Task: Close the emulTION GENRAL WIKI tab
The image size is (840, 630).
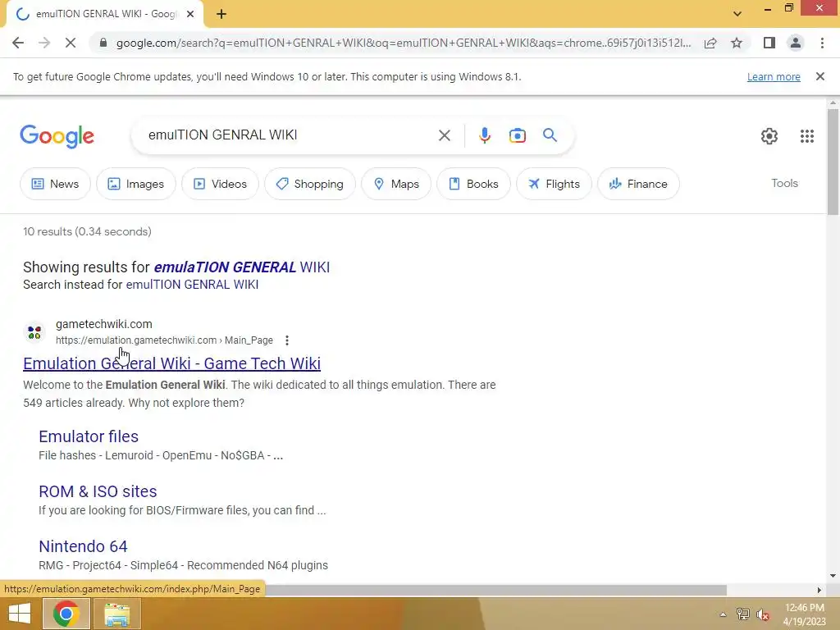Action: (190, 15)
